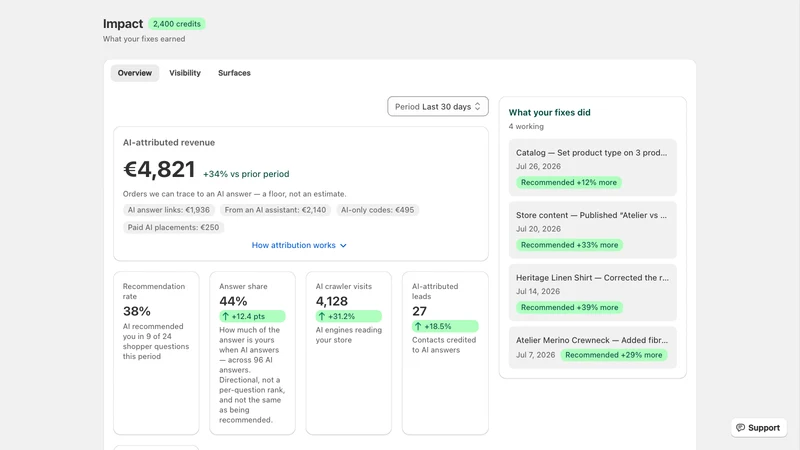This screenshot has height=450, width=800.
Task: Click the up-down chevron in Period selector
Action: 478,106
